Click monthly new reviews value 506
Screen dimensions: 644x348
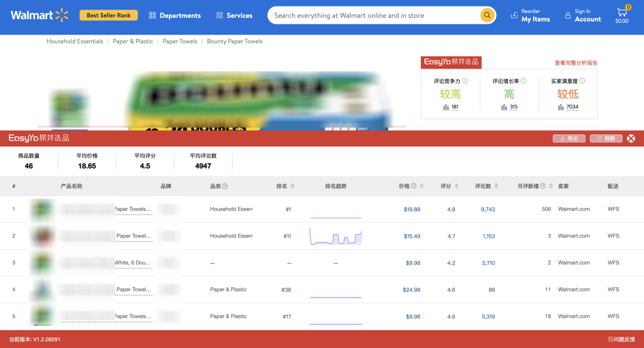pyautogui.click(x=546, y=209)
